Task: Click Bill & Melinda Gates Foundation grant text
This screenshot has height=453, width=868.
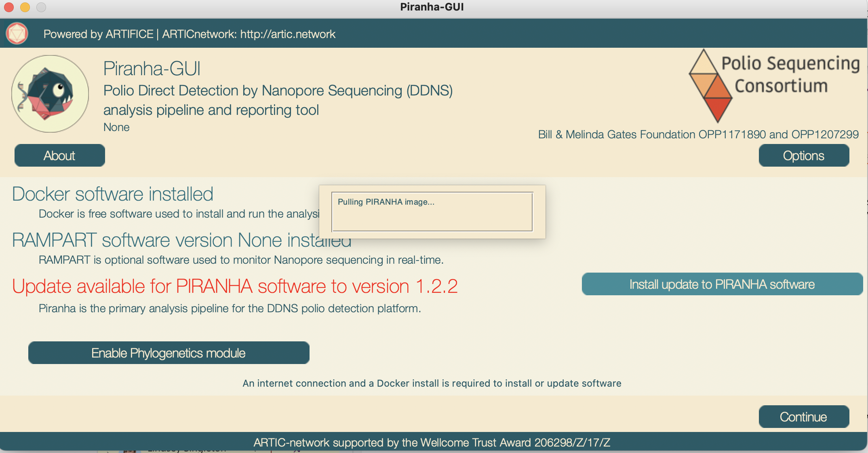Action: click(x=698, y=134)
